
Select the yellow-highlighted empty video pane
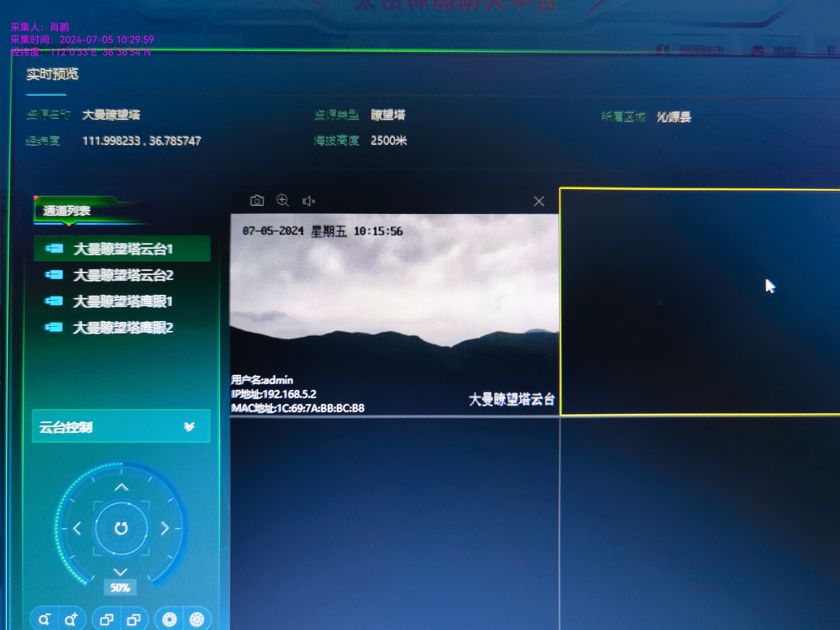click(699, 302)
